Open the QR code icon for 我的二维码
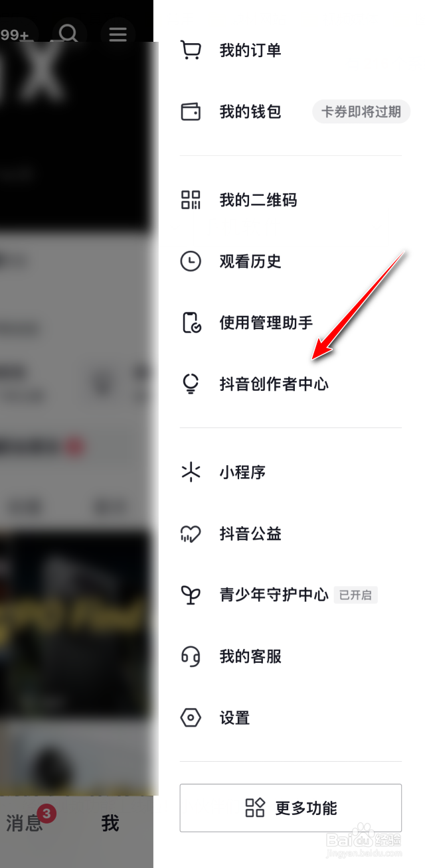 point(191,200)
